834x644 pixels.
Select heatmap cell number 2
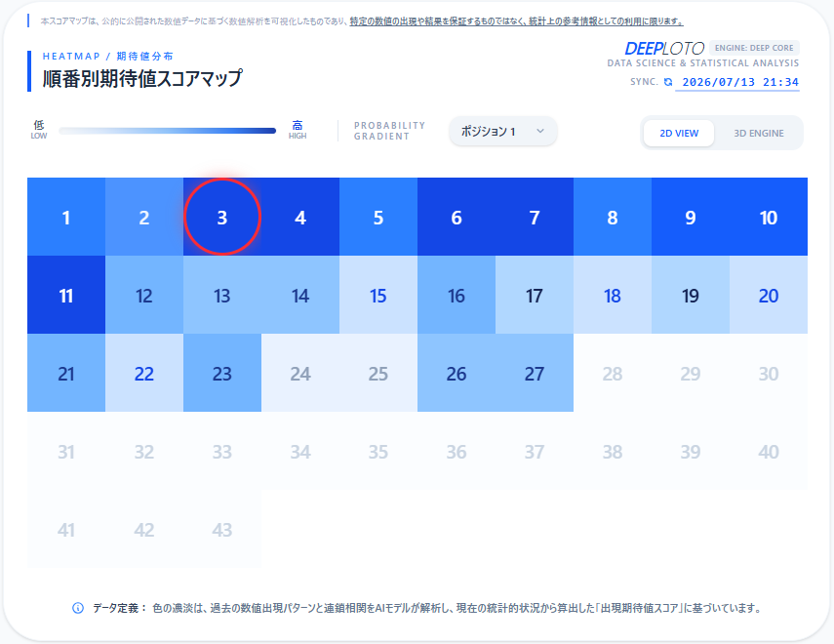(x=144, y=217)
